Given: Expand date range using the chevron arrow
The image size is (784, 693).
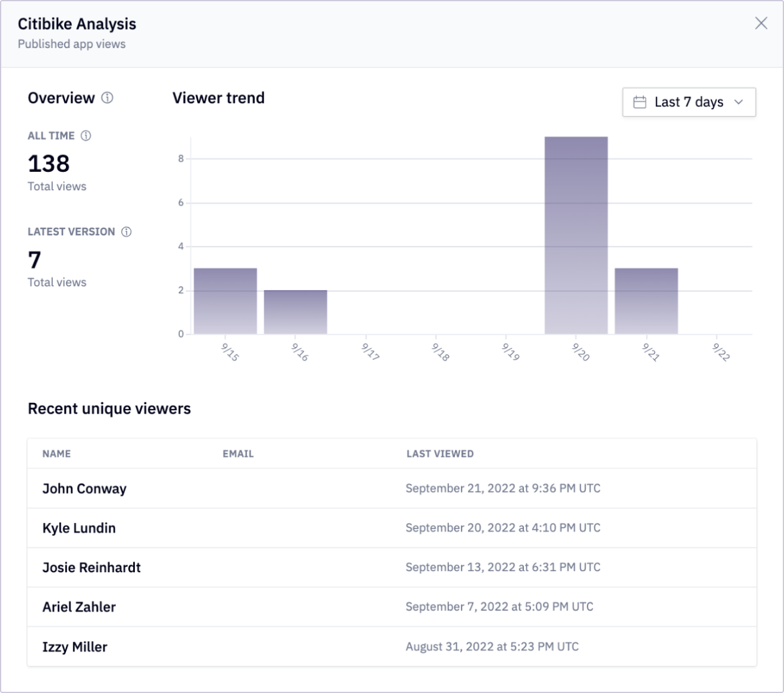Looking at the screenshot, I should 738,102.
